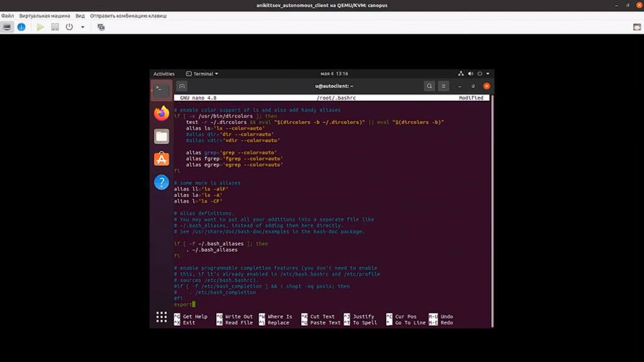Open a new terminal tab
The height and width of the screenshot is (362, 644).
tap(182, 86)
